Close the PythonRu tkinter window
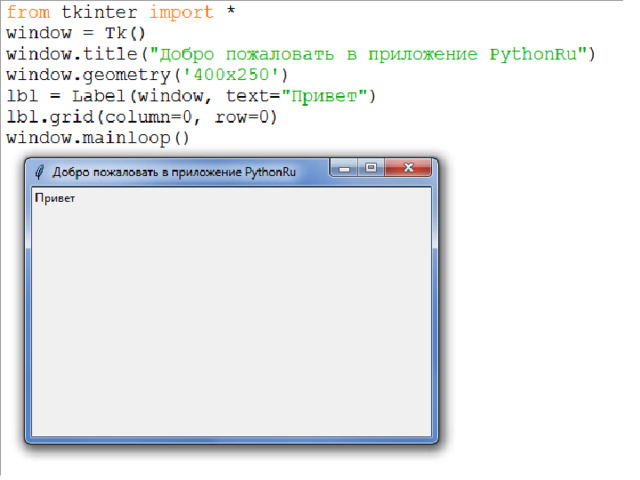 point(408,169)
